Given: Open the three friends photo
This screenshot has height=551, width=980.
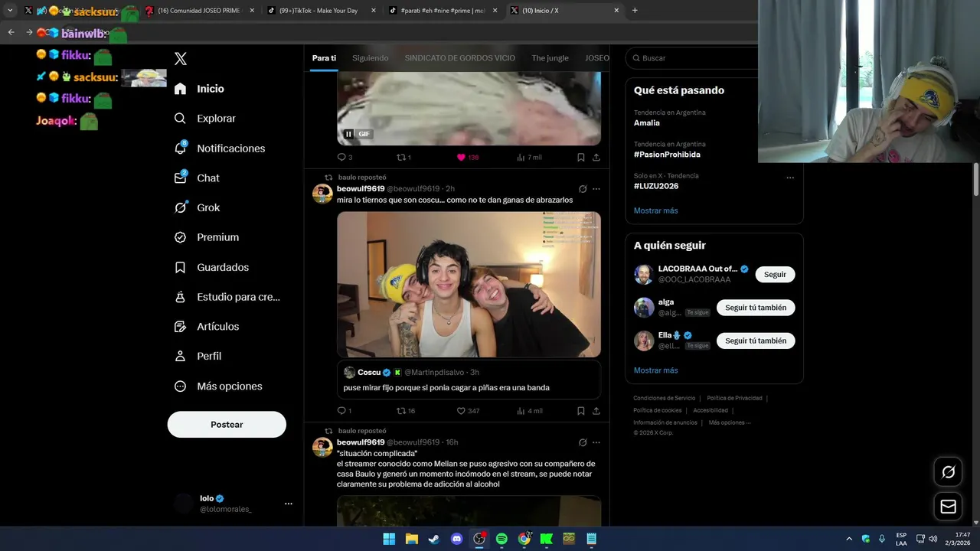Looking at the screenshot, I should click(x=469, y=284).
